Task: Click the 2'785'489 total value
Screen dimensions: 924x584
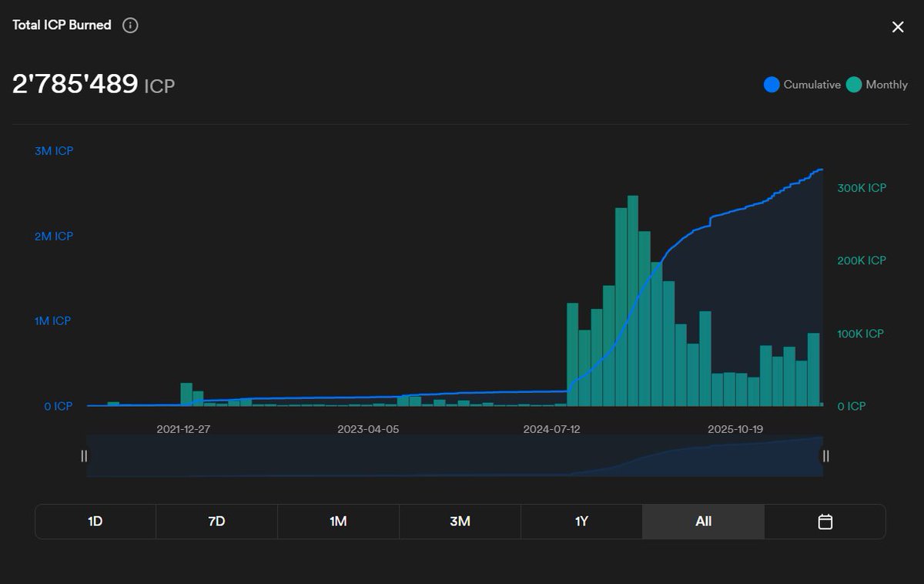Action: pos(75,85)
